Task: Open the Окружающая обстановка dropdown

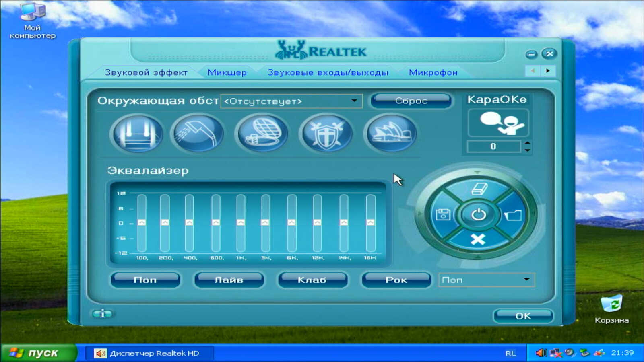Action: click(x=291, y=101)
